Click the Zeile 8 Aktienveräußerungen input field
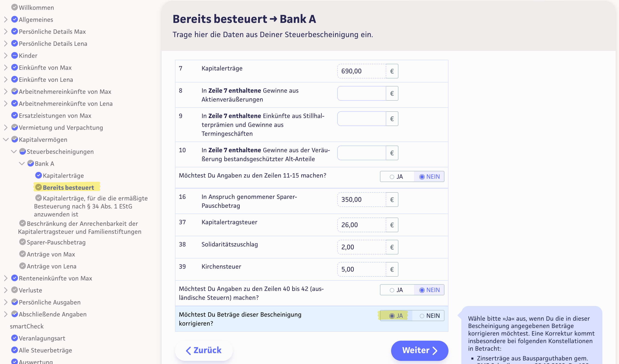 tap(361, 94)
